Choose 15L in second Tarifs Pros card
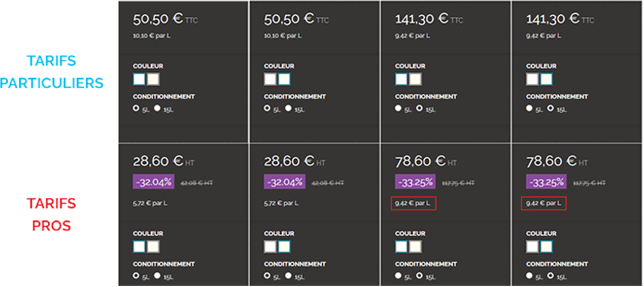The width and height of the screenshot is (644, 287). point(288,276)
